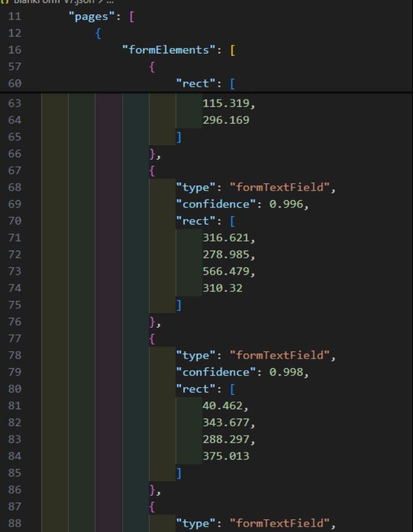
Task: Place cursor on value 566.479
Action: click(226, 271)
